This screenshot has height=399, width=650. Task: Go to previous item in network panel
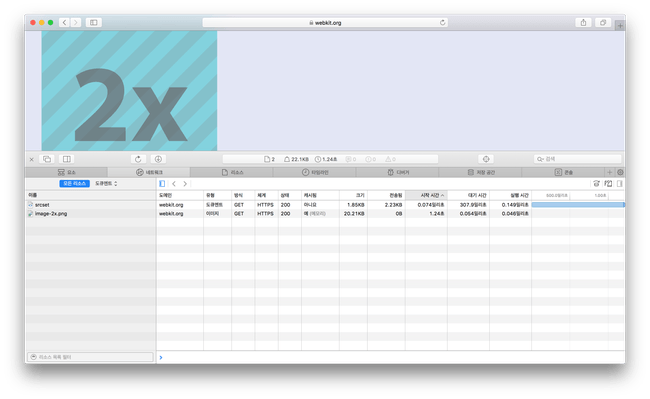pos(174,184)
